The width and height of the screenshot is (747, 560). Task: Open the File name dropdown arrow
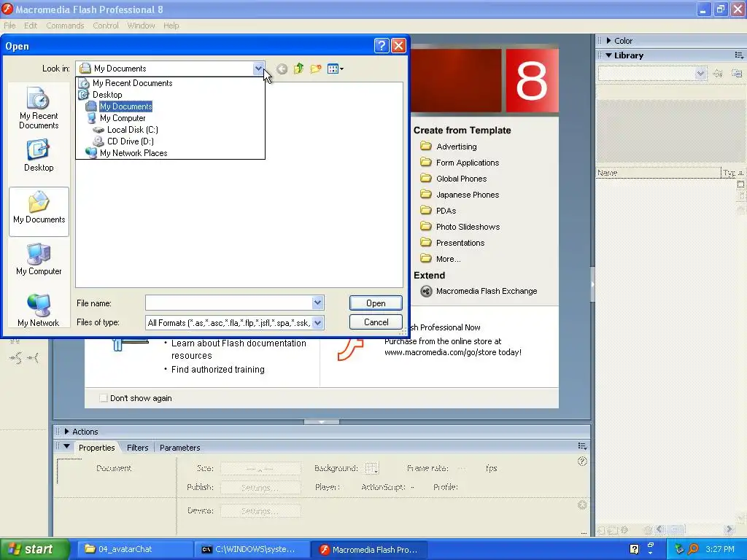318,303
